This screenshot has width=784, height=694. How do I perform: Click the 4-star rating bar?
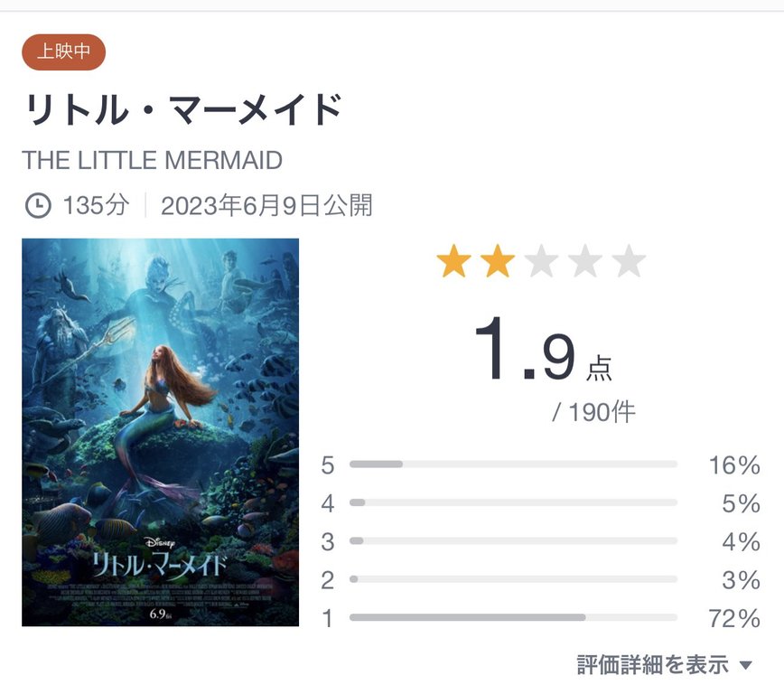512,502
